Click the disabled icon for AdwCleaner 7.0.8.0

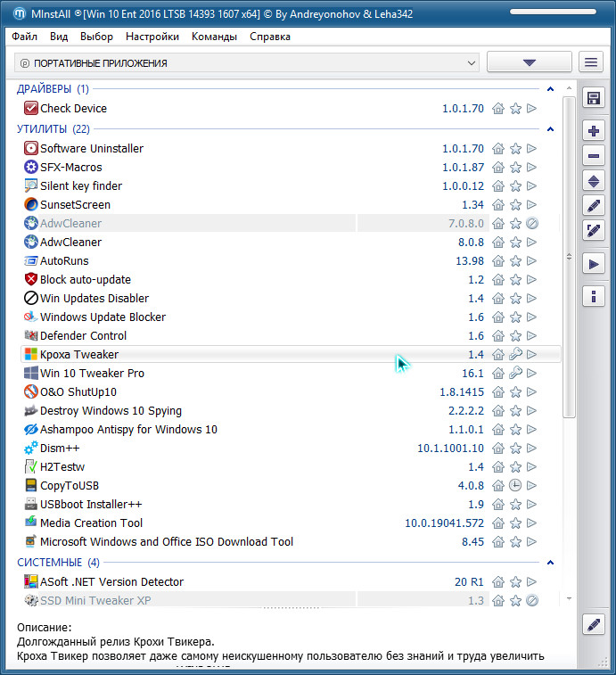(532, 224)
